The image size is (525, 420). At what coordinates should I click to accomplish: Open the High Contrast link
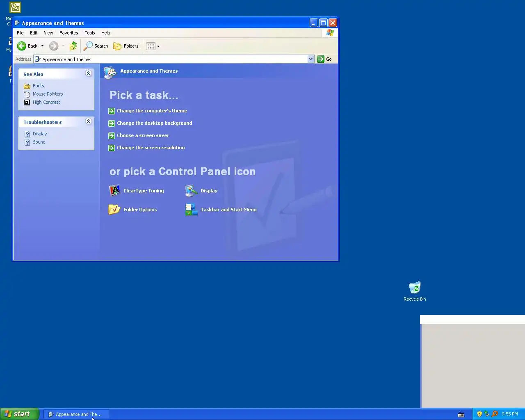pyautogui.click(x=46, y=102)
